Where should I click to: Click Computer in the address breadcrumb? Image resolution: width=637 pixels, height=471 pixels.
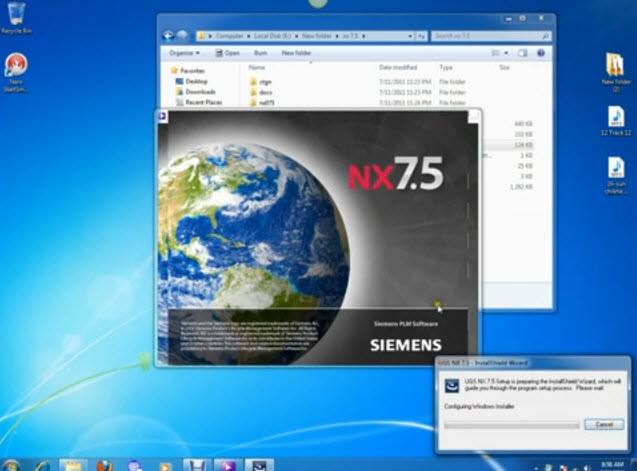229,36
